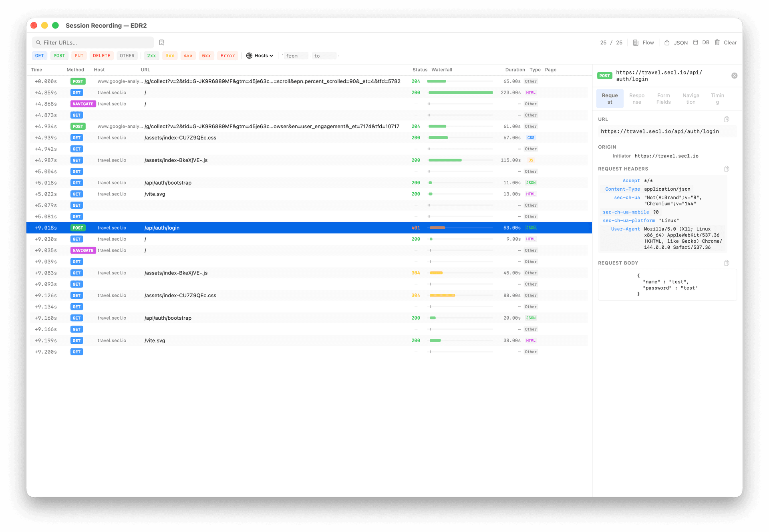The height and width of the screenshot is (532, 769).
Task: Export session as JSON
Action: click(x=676, y=42)
